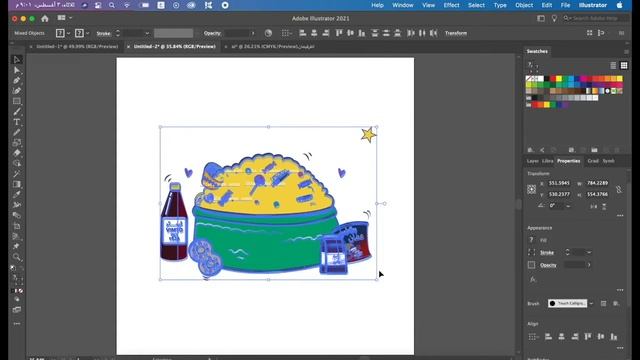
Task: Click Change Screen Mode icon in toolbar
Action: click(x=17, y=310)
